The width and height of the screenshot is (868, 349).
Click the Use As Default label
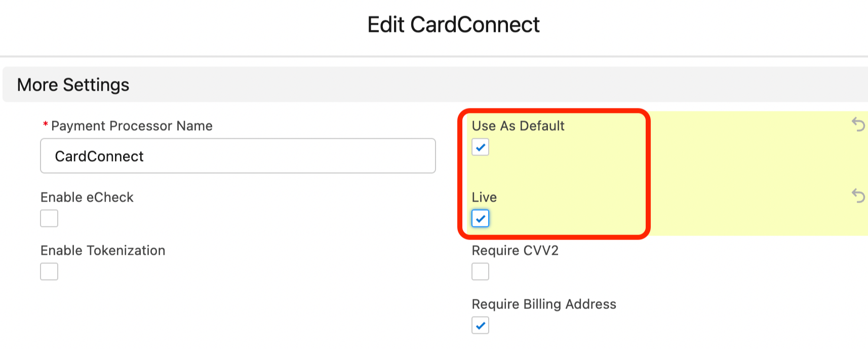tap(518, 126)
